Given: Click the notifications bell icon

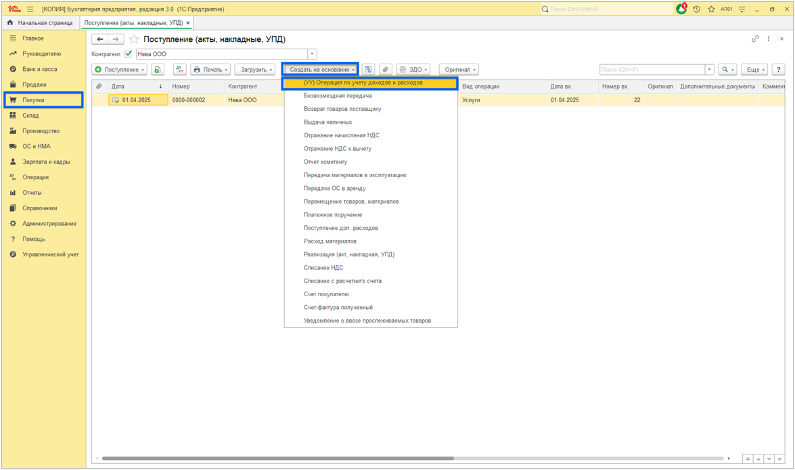Looking at the screenshot, I should point(682,9).
